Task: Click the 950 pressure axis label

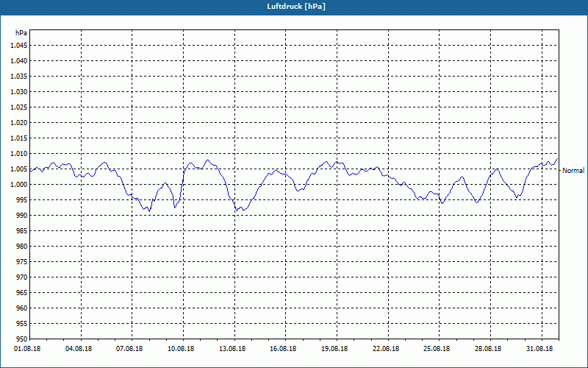Action: pyautogui.click(x=22, y=339)
